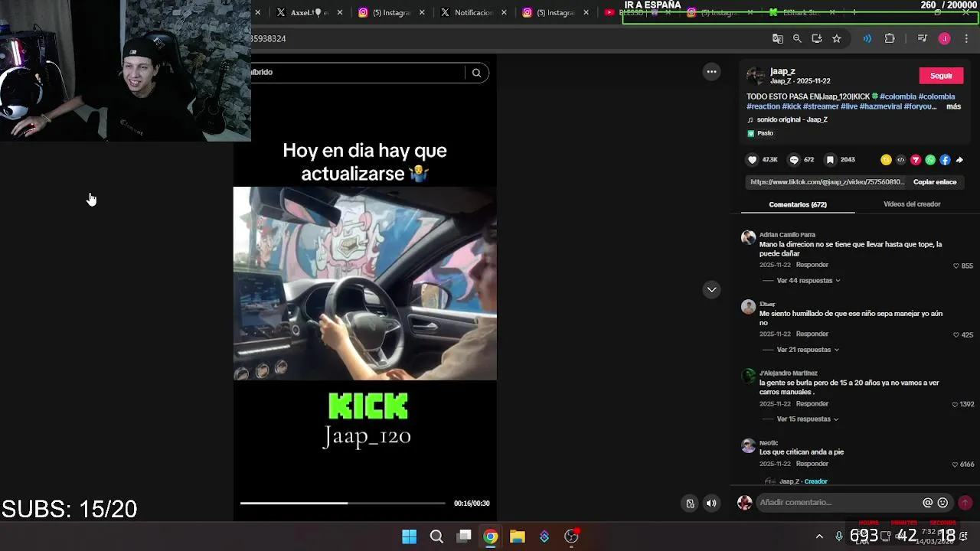Switch to the second (5) Instagram tab after Notificaciones
This screenshot has height=551, width=980.
tap(555, 12)
